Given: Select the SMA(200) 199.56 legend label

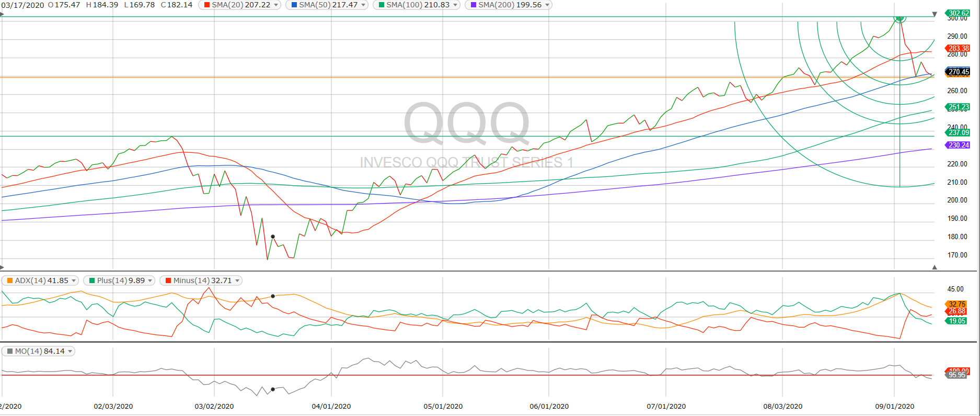Looking at the screenshot, I should 510,5.
